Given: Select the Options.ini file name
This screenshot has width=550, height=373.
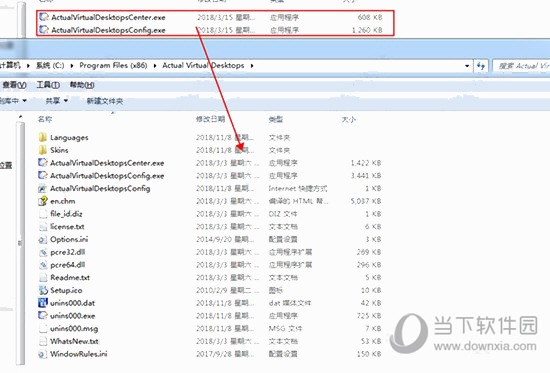Looking at the screenshot, I should [69, 239].
